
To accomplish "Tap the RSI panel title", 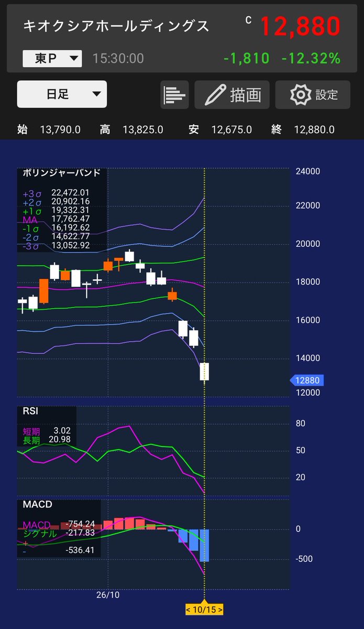I will click(30, 411).
